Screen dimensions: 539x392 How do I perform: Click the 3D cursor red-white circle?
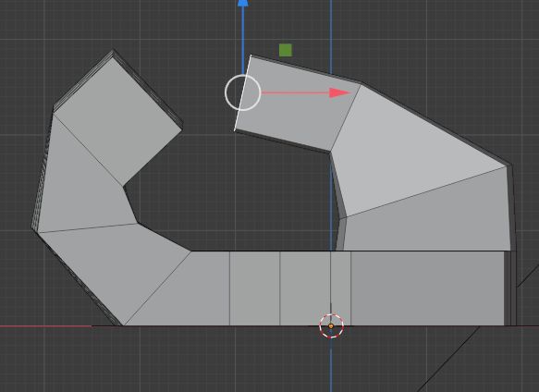(x=331, y=326)
